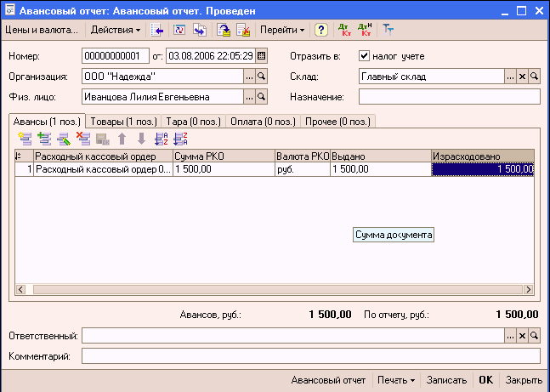Click into the Комментарий input field
This screenshot has width=550, height=392.
(310, 355)
